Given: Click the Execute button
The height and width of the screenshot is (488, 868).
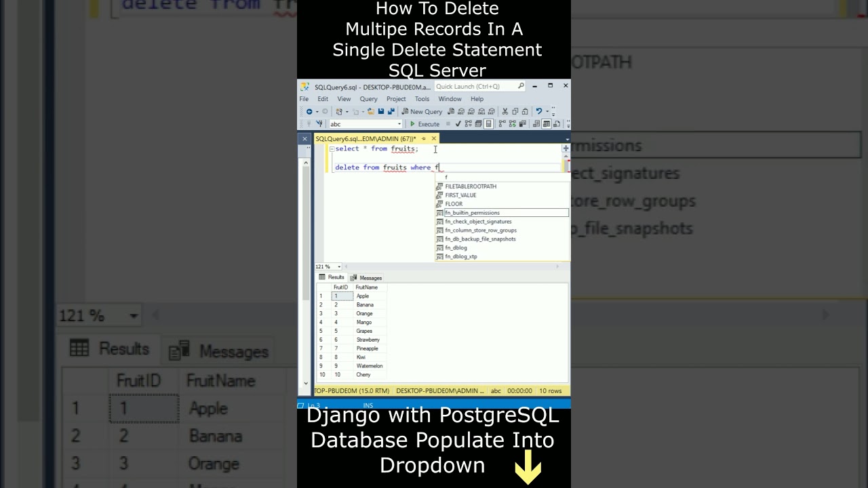Looking at the screenshot, I should pos(425,124).
